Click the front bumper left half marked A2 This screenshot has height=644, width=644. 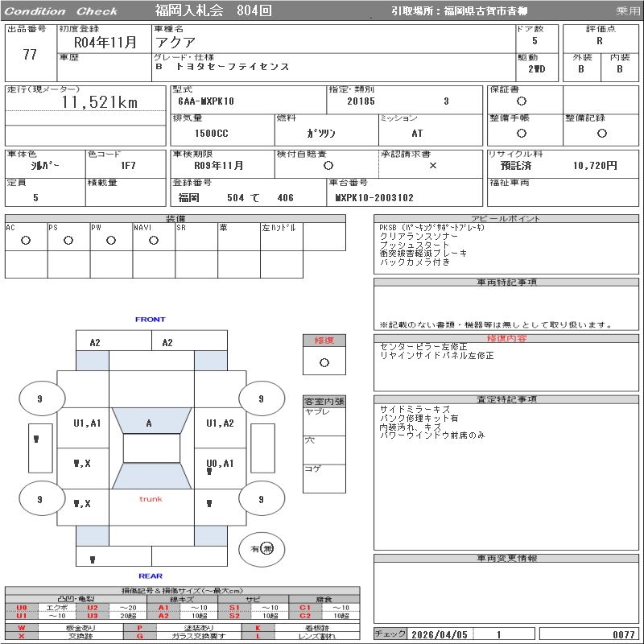pos(95,342)
